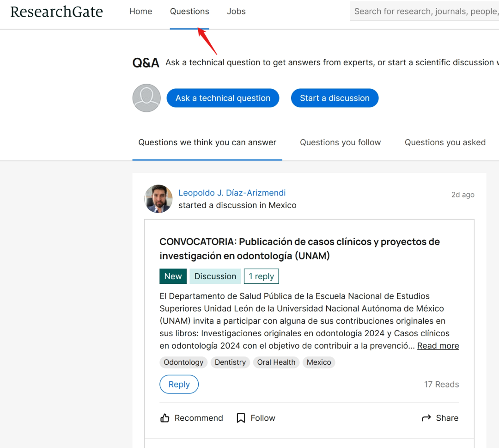Click the ResearchGate logo
The height and width of the screenshot is (448, 499).
pos(57,12)
